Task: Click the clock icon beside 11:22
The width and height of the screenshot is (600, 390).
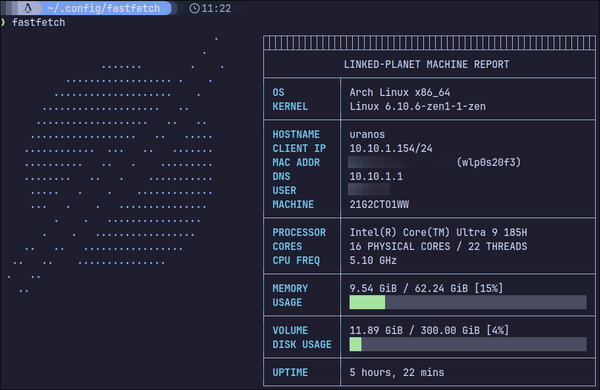Action: point(194,8)
